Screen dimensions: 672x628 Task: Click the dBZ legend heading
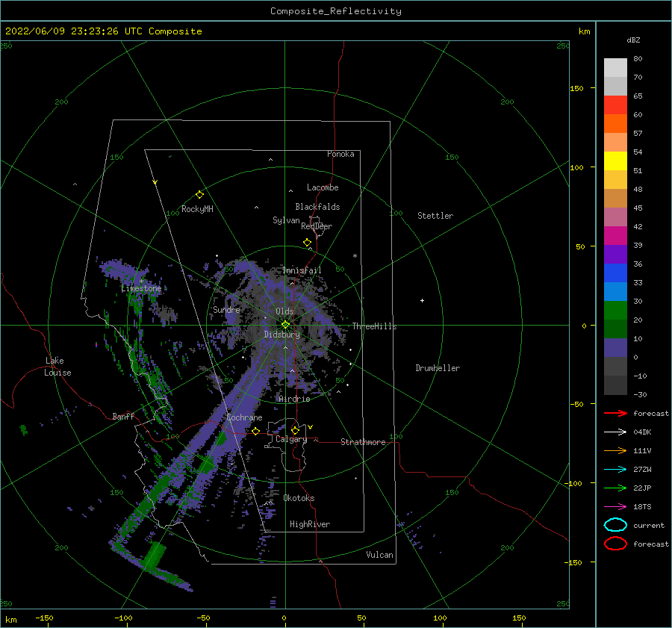[633, 40]
